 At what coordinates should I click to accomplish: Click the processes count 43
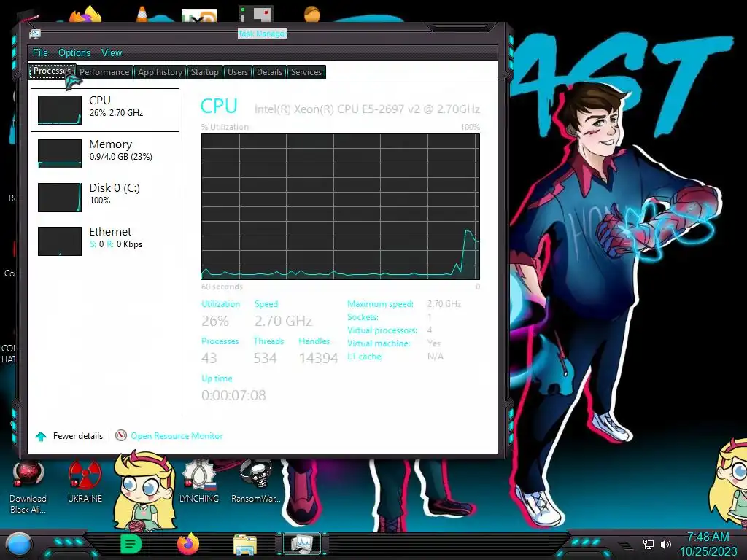point(209,358)
